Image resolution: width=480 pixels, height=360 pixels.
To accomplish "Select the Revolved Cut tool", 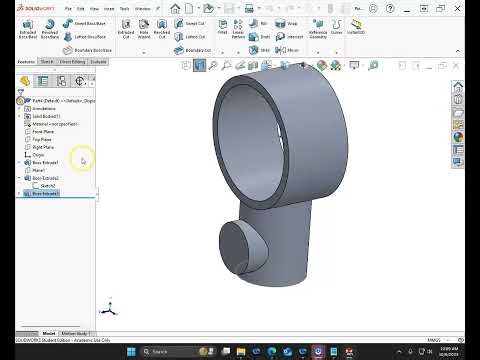I will tap(162, 29).
